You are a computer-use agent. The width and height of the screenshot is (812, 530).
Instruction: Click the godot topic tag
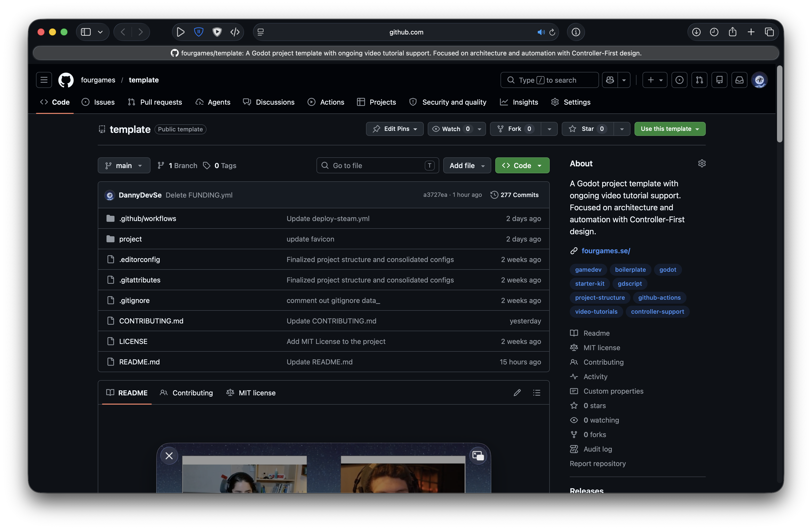pos(667,269)
